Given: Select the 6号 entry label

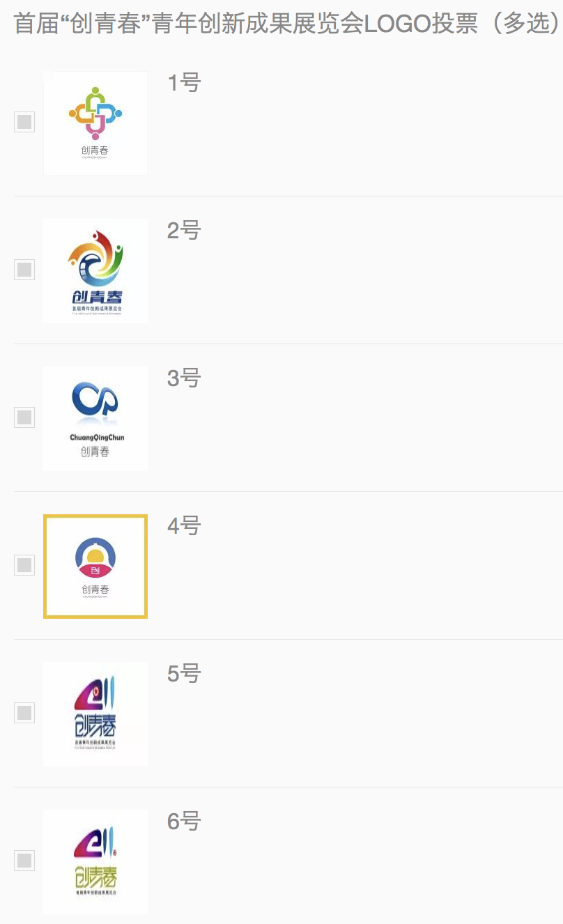Looking at the screenshot, I should pyautogui.click(x=184, y=822).
